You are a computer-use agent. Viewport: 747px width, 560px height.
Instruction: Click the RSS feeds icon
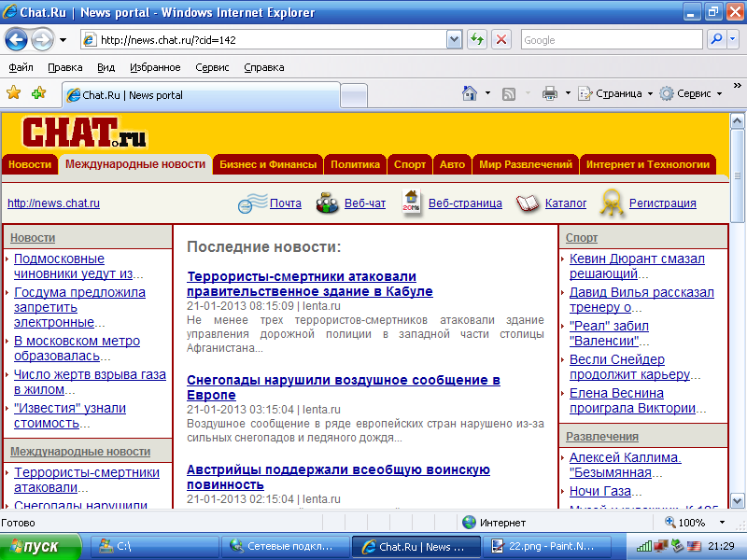coord(509,94)
